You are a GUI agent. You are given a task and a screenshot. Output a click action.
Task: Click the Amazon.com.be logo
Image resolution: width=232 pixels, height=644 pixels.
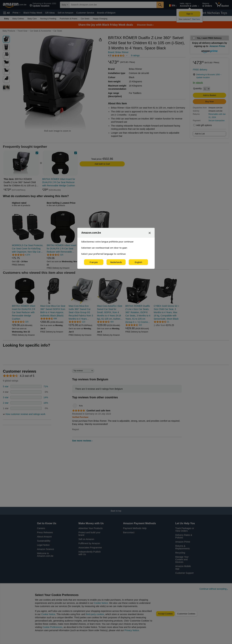14,5
